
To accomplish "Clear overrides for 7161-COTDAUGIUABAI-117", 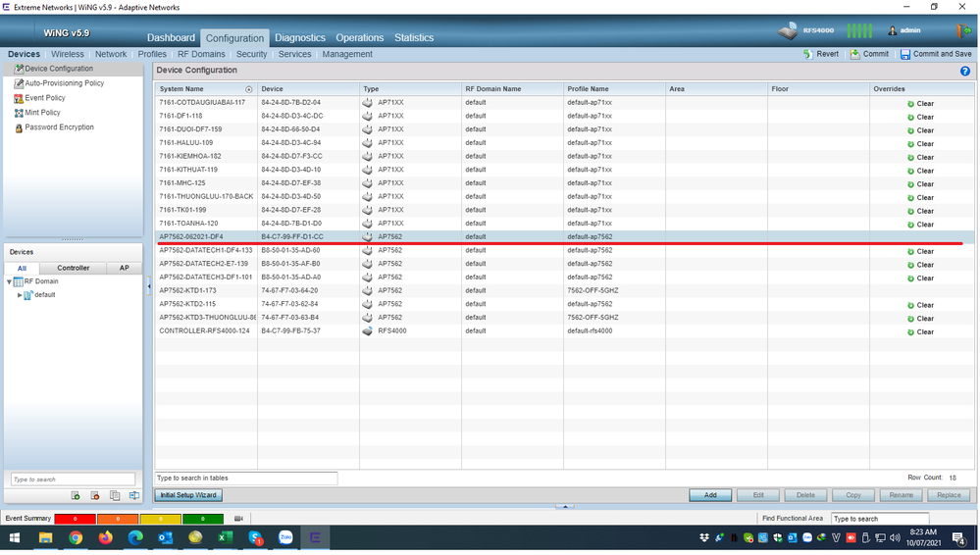I will (920, 104).
